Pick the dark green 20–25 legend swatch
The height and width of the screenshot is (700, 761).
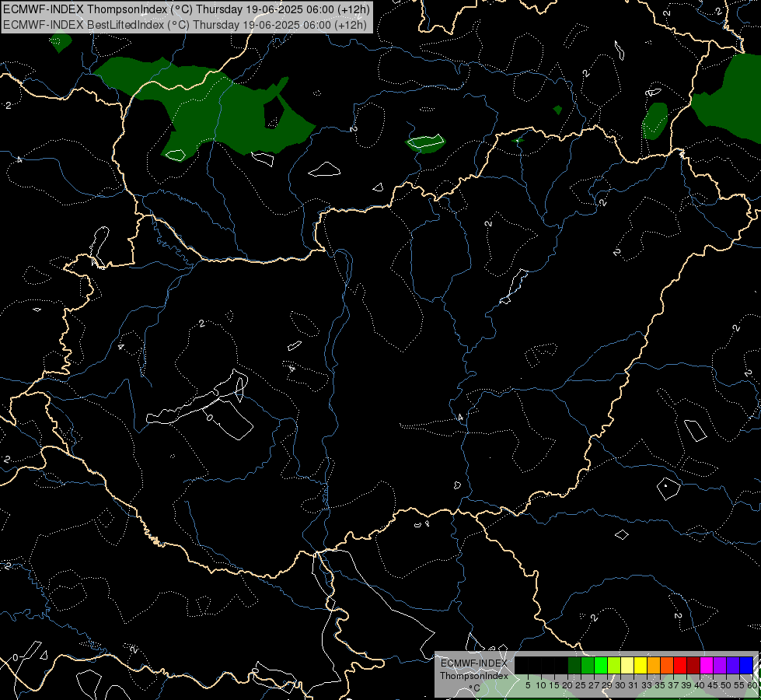[574, 665]
